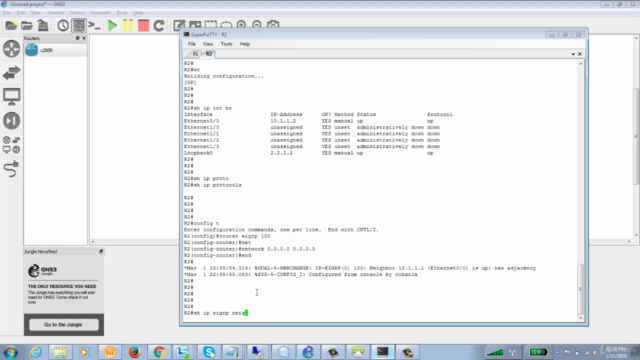Open GNS3 Device menu
Viewport: 640px width, 360px height.
pos(77,13)
